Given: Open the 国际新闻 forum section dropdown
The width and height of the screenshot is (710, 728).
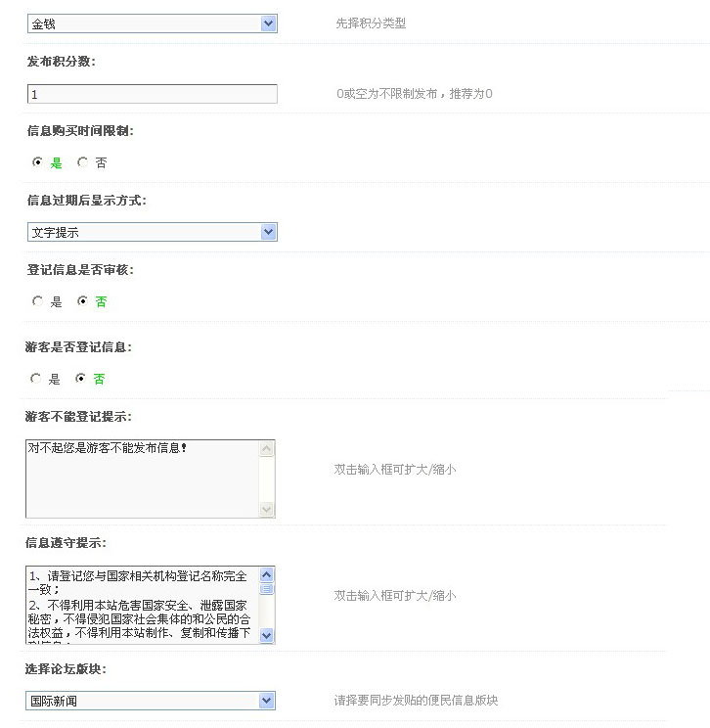Looking at the screenshot, I should point(151,701).
